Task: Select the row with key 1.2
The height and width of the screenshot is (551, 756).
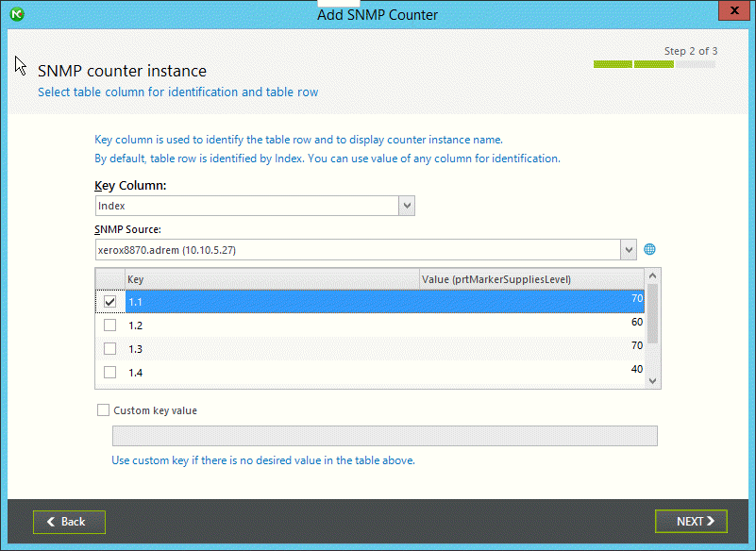Action: point(370,325)
